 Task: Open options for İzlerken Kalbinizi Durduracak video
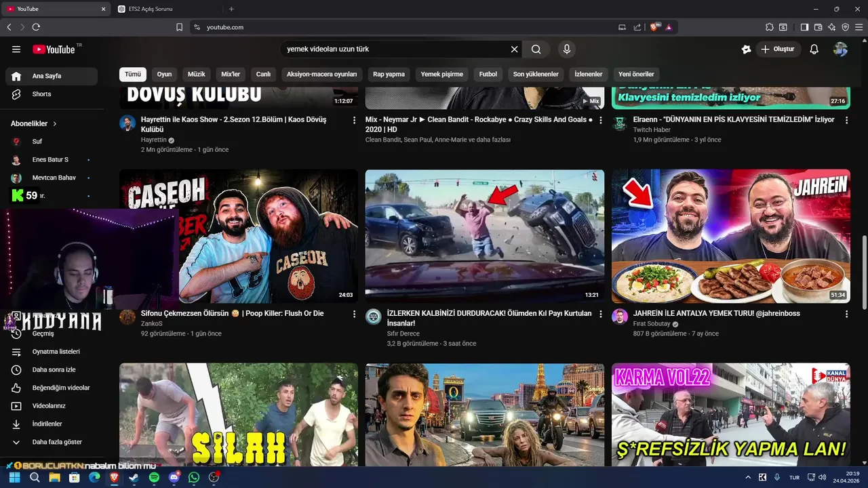click(x=600, y=314)
